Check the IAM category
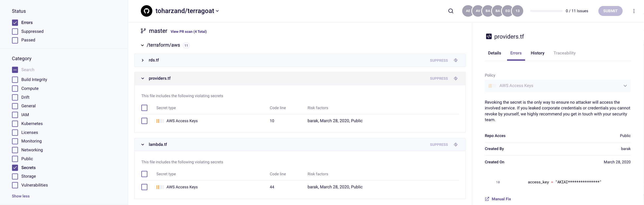Image resolution: width=644 pixels, height=205 pixels. coord(15,115)
